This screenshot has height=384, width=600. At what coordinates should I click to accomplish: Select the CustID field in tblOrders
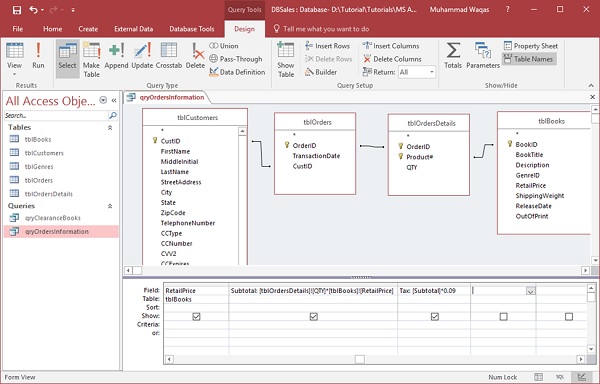pyautogui.click(x=302, y=166)
